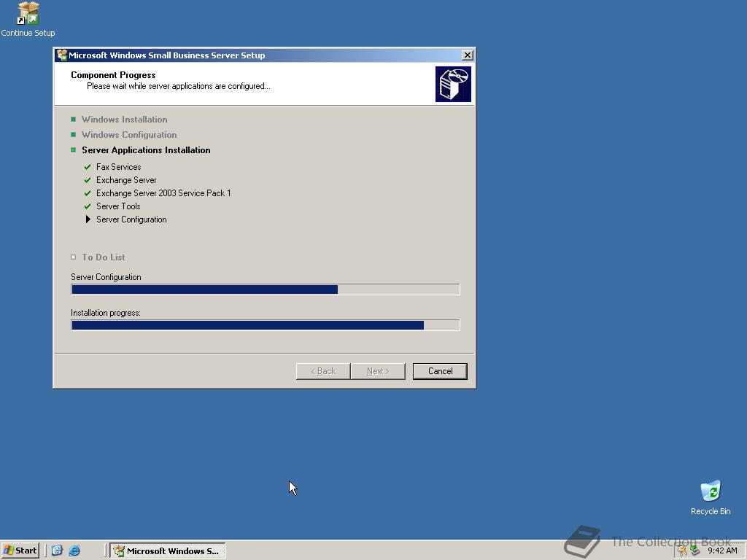Click the Cancel button in setup
Image resolution: width=747 pixels, height=560 pixels.
[440, 371]
